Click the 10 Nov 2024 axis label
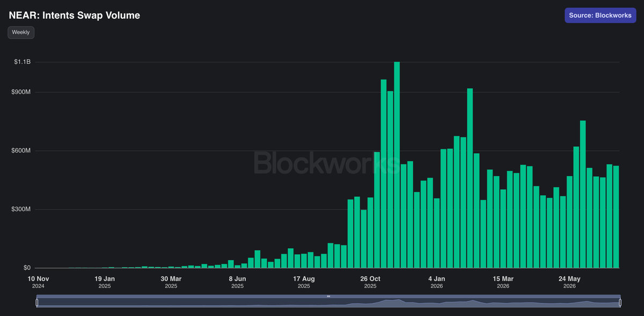The width and height of the screenshot is (644, 316). [x=38, y=282]
